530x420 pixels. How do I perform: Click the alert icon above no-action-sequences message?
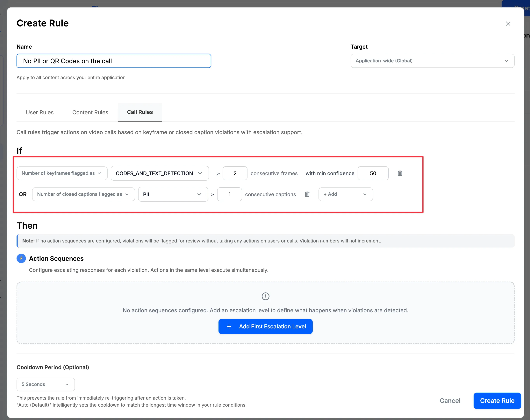coord(265,296)
